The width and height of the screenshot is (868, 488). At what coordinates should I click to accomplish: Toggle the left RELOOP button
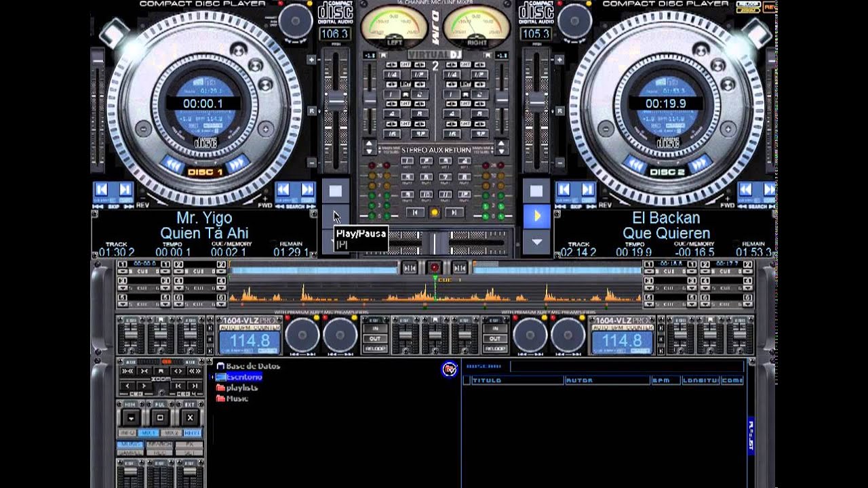(x=375, y=349)
